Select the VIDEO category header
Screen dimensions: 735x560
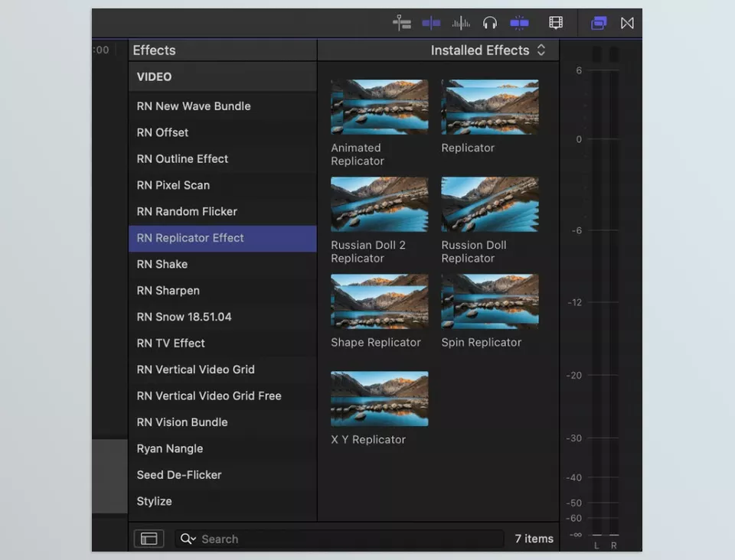tap(223, 77)
